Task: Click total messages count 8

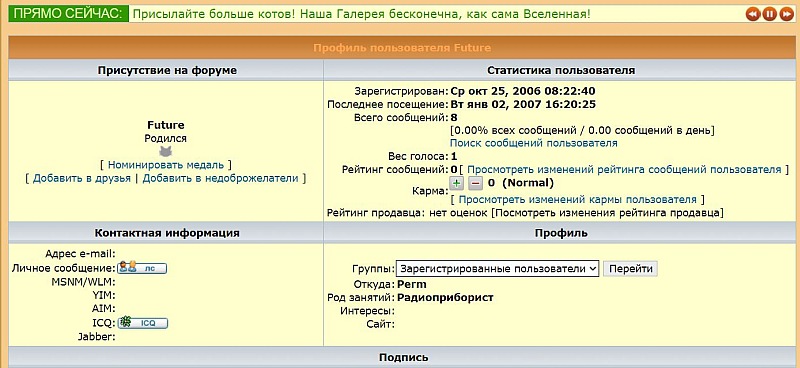Action: point(454,118)
